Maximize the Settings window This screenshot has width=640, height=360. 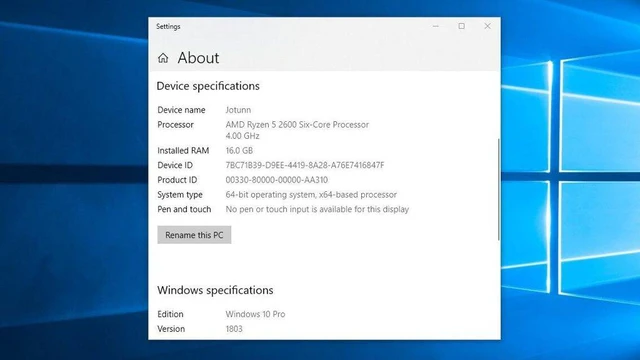(x=462, y=26)
